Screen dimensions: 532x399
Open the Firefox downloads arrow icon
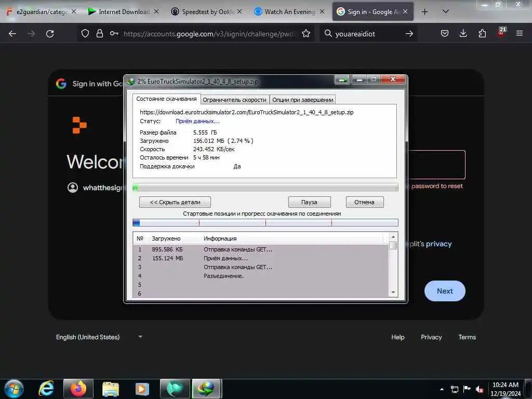click(463, 33)
